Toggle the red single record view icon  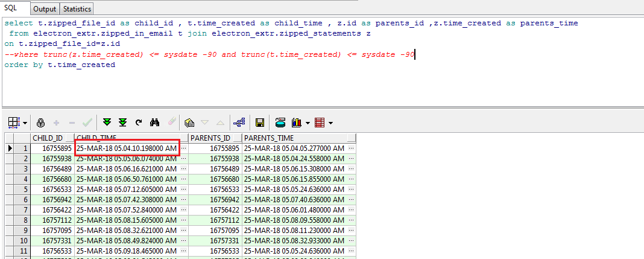click(319, 123)
